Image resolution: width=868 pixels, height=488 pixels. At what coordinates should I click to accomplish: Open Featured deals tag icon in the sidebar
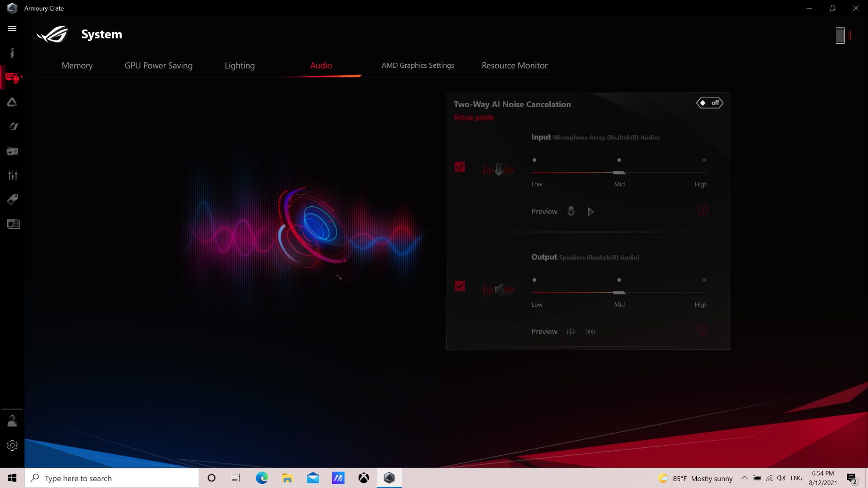(12, 199)
